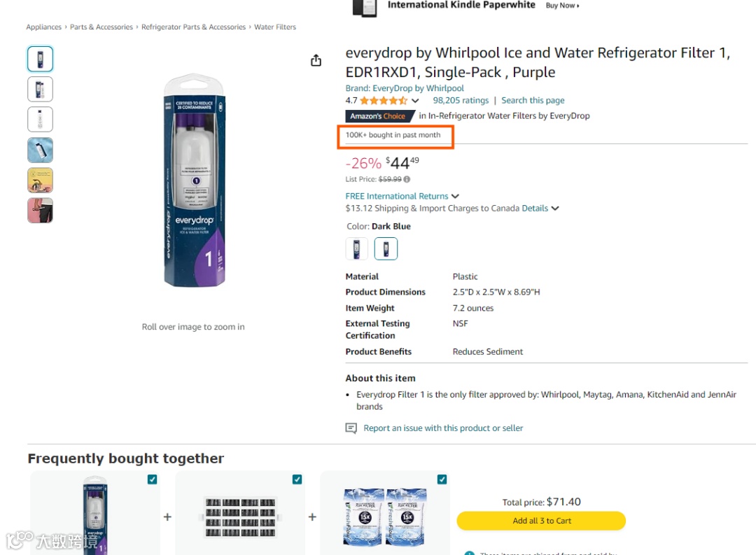View the third white filter thumbnail
Screen dimensions: 756x555
point(41,120)
